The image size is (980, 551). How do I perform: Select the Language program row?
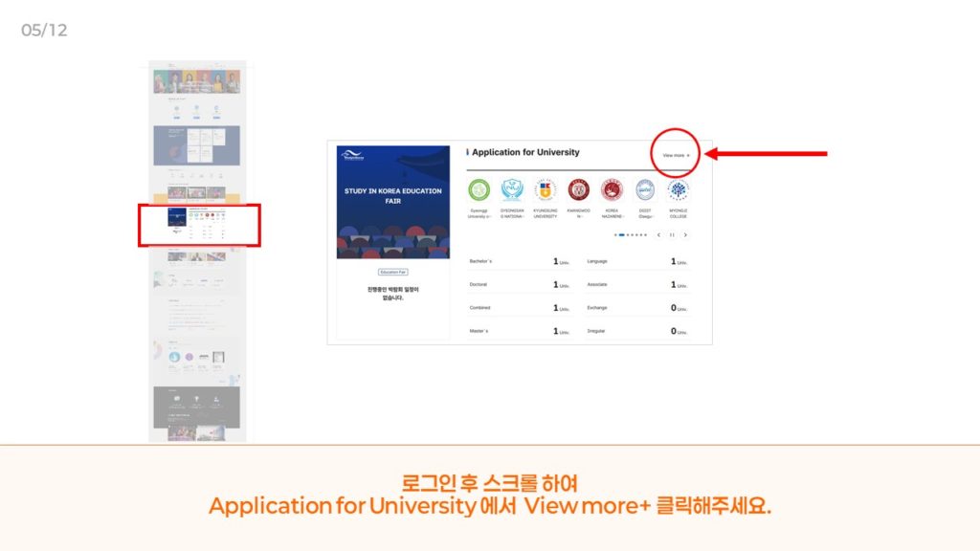(637, 261)
